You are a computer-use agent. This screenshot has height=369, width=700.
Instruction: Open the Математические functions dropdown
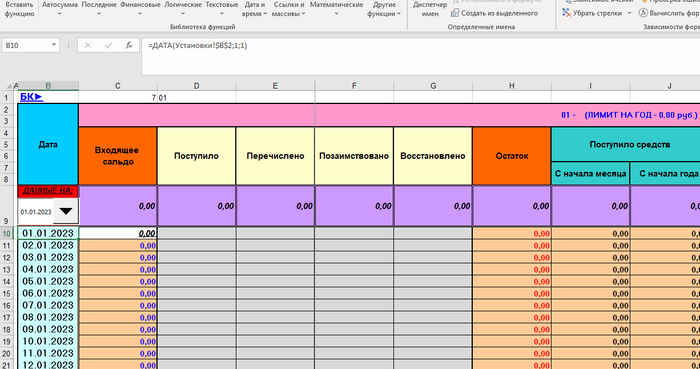point(336,9)
